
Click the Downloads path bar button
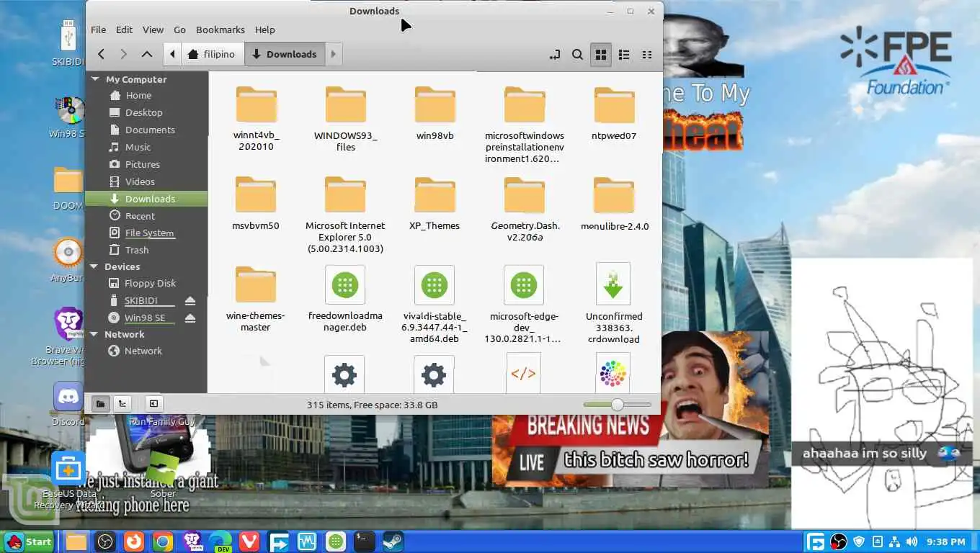tap(285, 54)
